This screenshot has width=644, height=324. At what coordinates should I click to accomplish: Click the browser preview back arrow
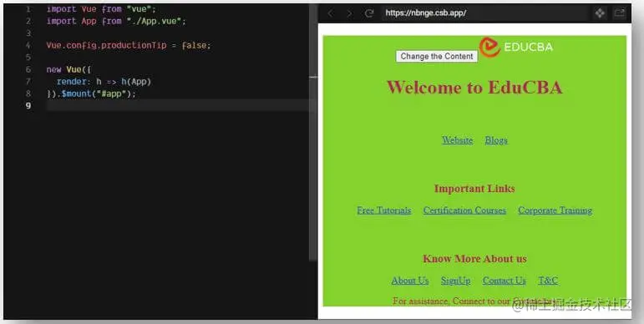pyautogui.click(x=330, y=13)
